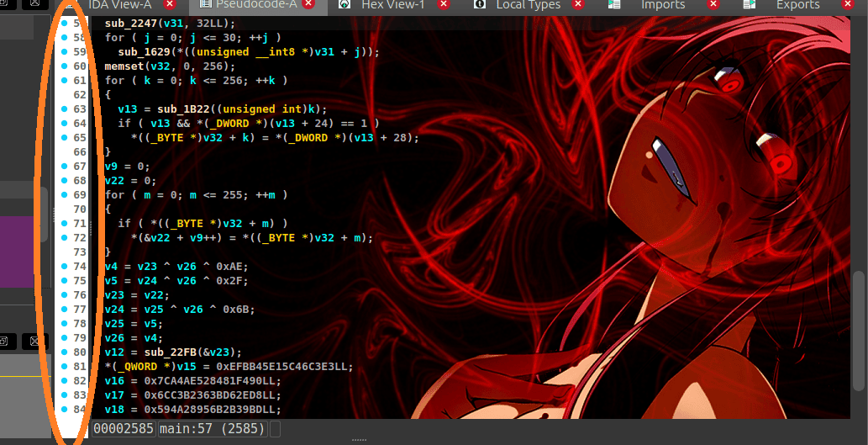868x445 pixels.
Task: Click the Imports tab icon
Action: click(x=614, y=4)
